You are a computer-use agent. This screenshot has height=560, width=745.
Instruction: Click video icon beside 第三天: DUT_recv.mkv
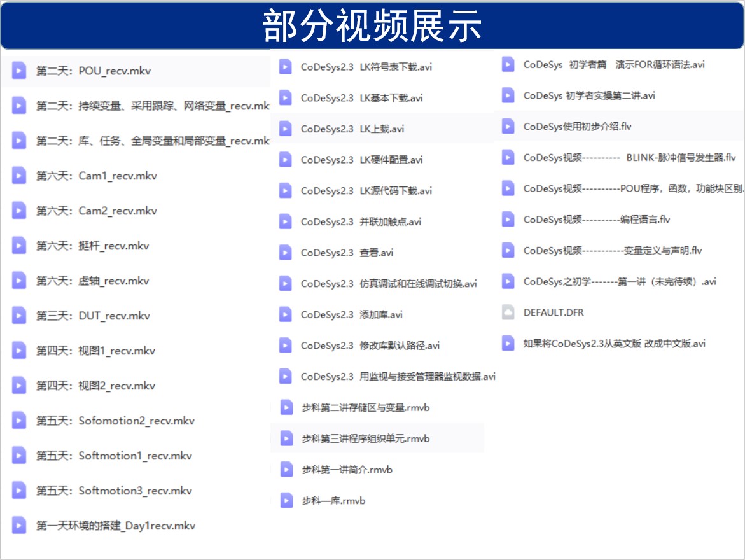[18, 315]
